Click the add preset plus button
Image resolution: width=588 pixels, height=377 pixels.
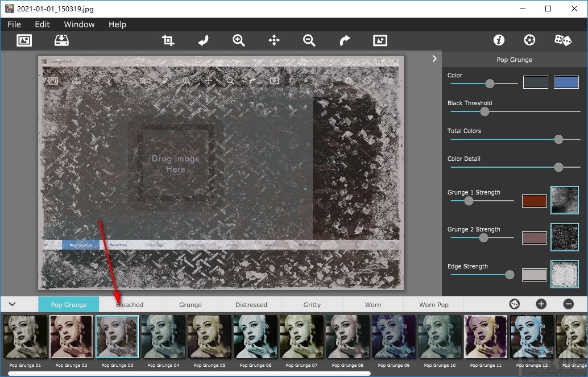pos(541,304)
